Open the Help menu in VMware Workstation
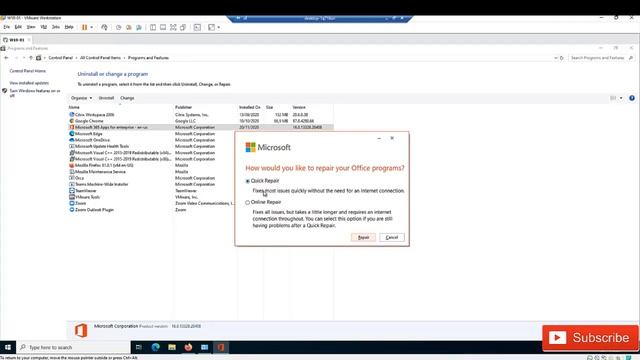Viewport: 640px width, 360px height. coord(69,27)
